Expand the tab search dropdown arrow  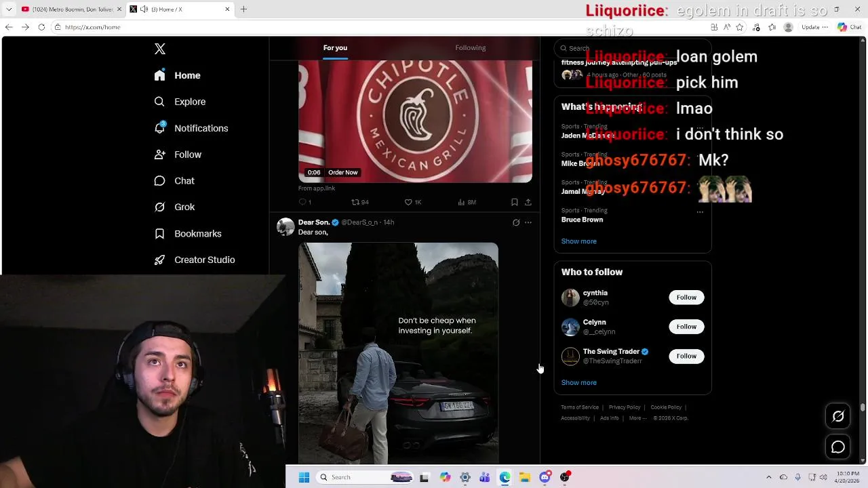9,9
